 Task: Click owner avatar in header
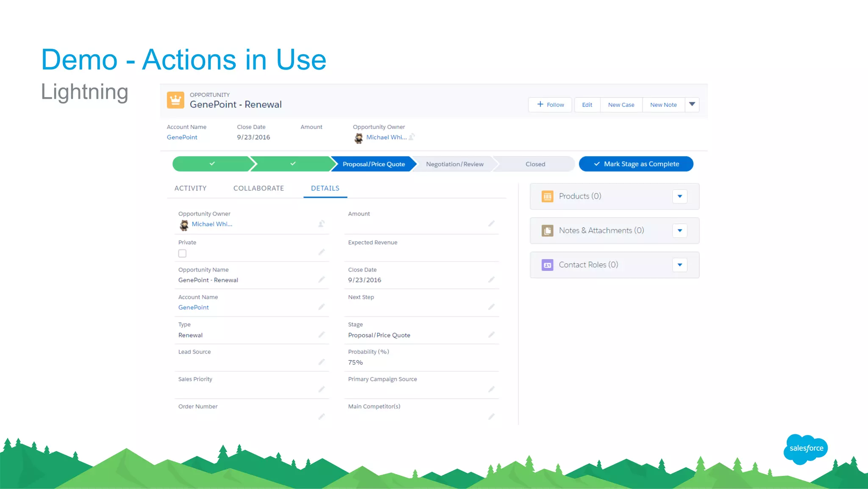coord(359,138)
